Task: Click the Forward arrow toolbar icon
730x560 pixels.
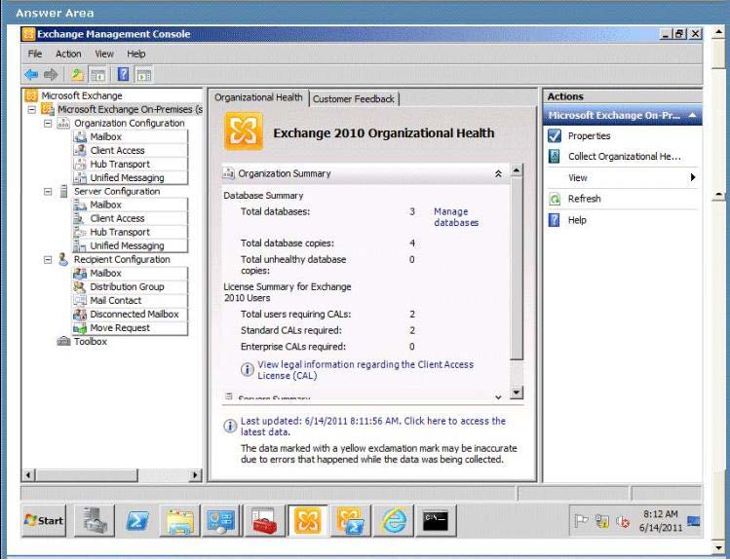Action: pos(51,74)
